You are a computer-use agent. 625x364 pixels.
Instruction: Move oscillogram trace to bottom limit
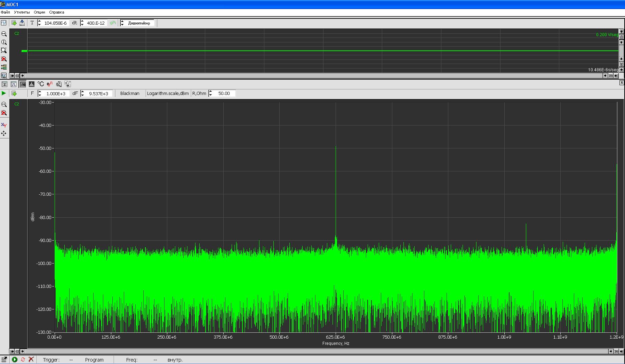coord(622,70)
